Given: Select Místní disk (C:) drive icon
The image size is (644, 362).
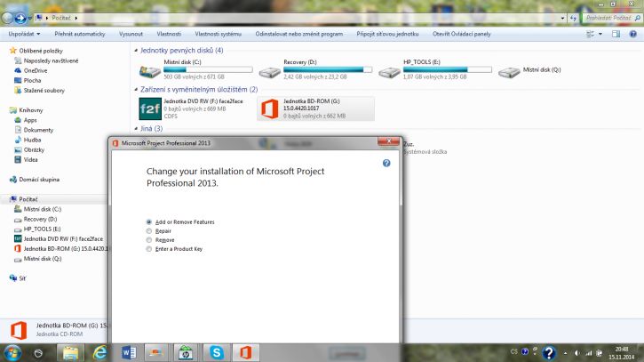Looking at the screenshot, I should click(150, 72).
